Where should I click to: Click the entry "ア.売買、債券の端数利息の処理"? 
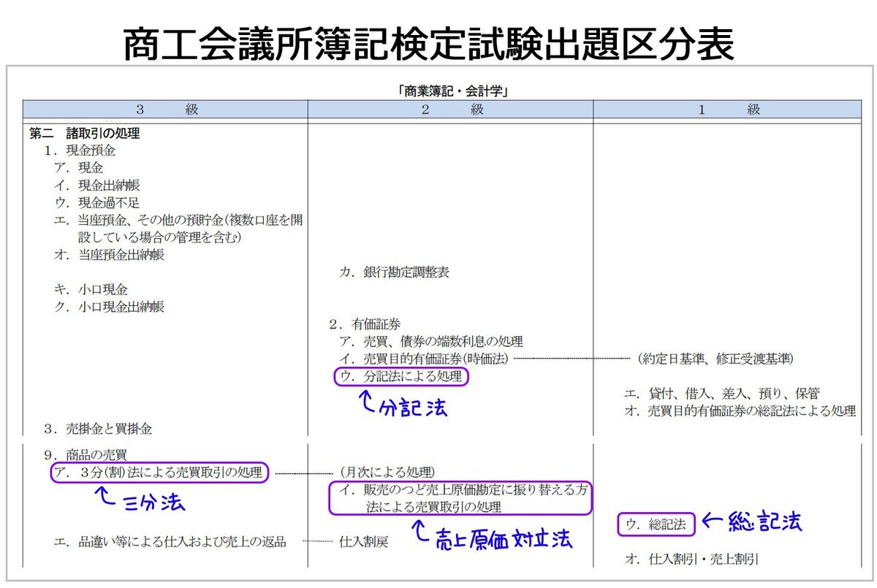click(431, 341)
